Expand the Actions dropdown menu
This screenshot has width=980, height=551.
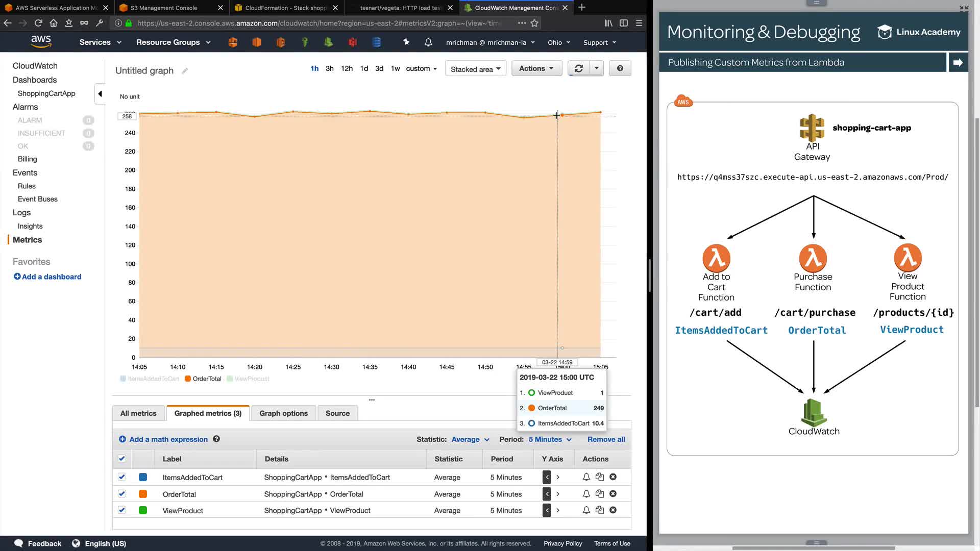coord(536,68)
